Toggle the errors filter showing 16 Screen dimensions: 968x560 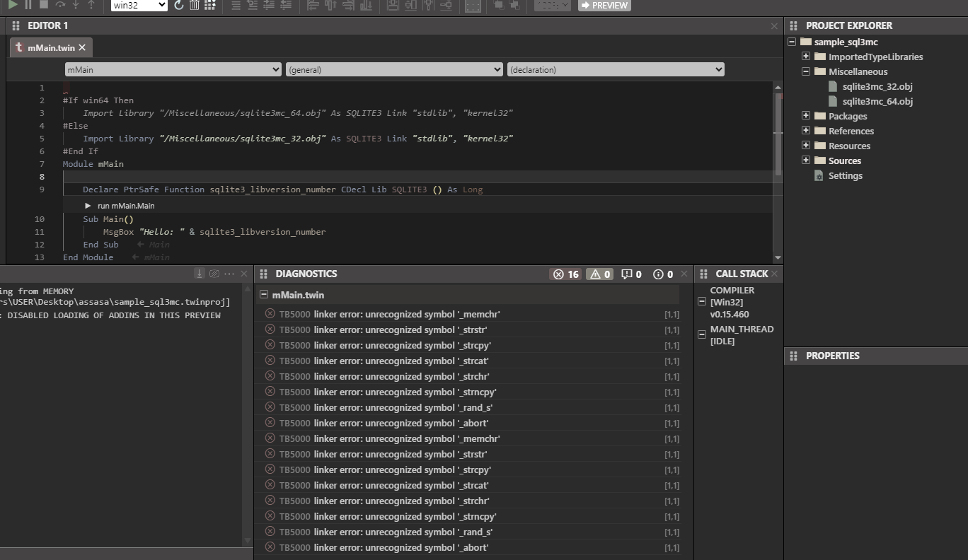[565, 274]
